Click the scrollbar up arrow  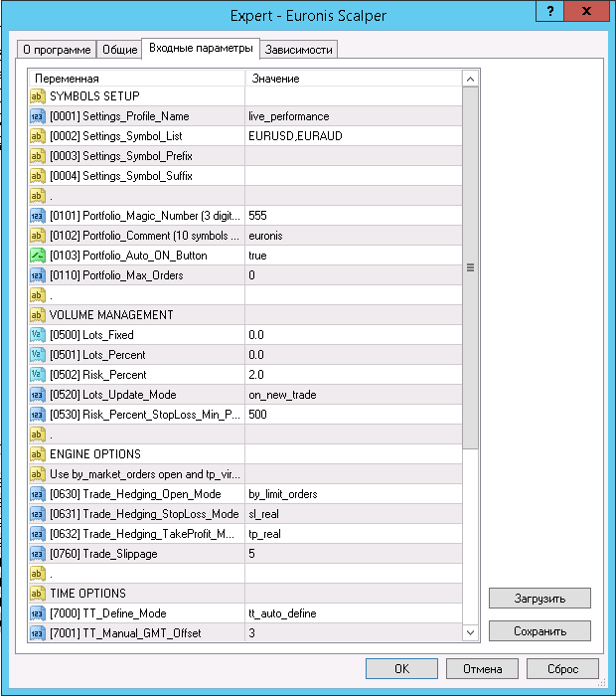tap(470, 80)
